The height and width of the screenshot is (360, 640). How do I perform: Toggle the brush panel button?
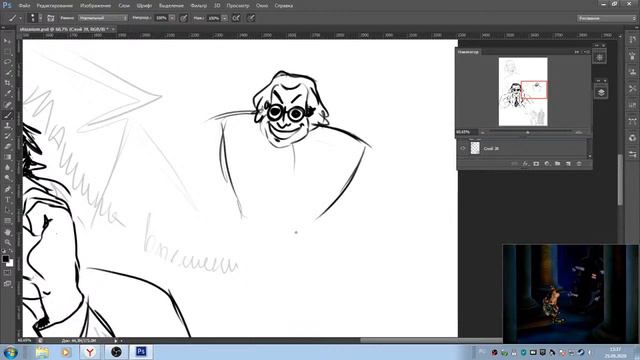pyautogui.click(x=51, y=18)
